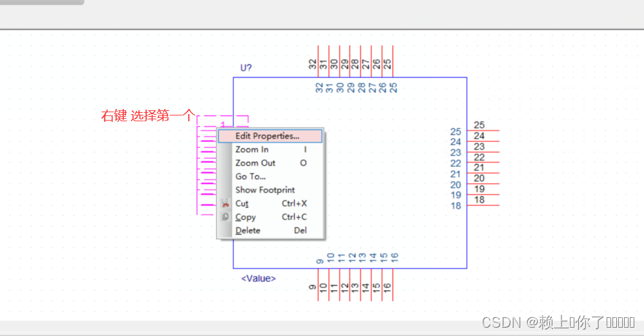Click the blue inner pin name 29
The image size is (644, 336).
(x=351, y=88)
